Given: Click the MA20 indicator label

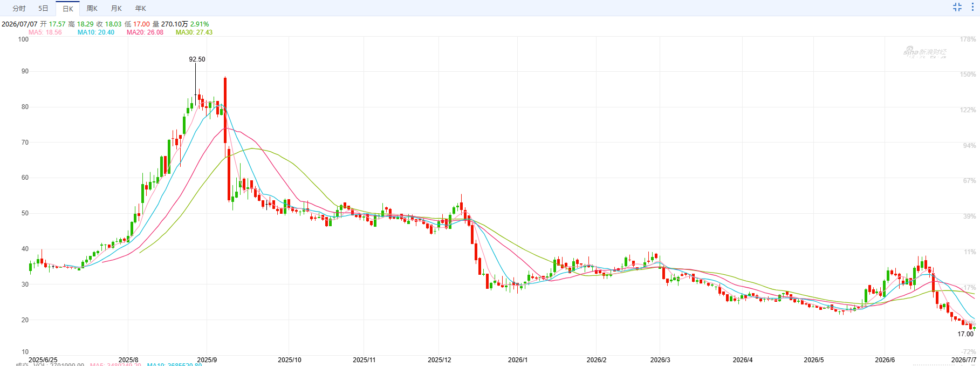Looking at the screenshot, I should (x=145, y=32).
